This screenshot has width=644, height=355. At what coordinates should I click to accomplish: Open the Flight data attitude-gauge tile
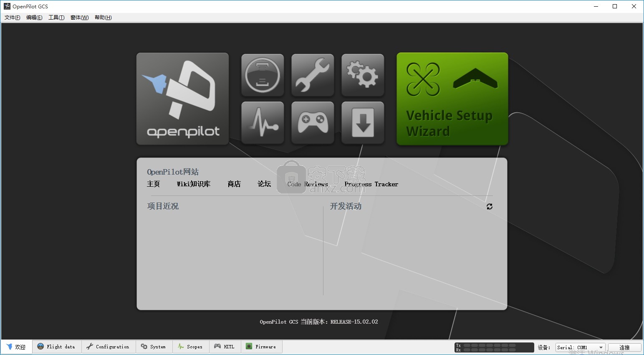[x=263, y=75]
